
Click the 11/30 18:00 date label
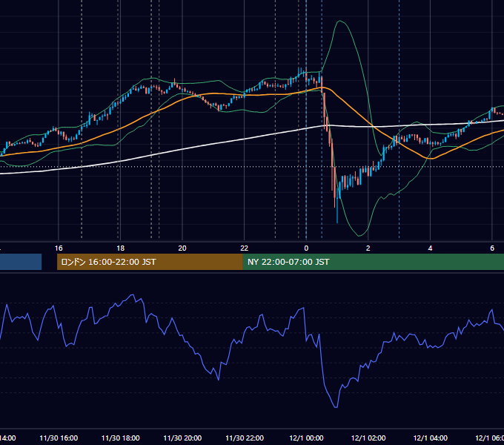[x=121, y=438]
